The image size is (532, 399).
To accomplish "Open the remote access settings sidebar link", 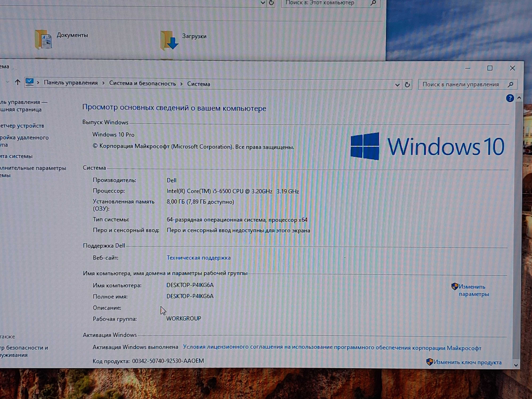I will click(x=24, y=141).
